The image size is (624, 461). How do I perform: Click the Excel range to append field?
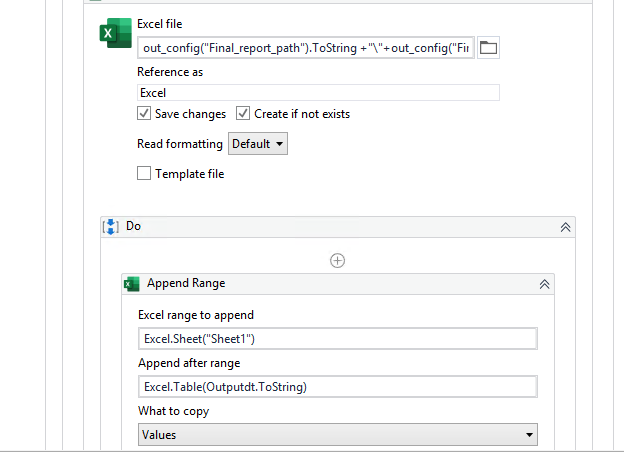coord(337,338)
